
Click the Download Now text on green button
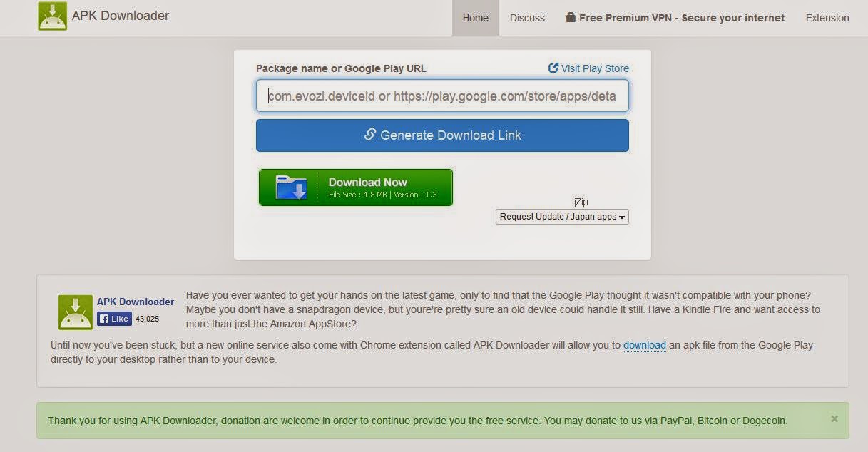click(x=367, y=182)
